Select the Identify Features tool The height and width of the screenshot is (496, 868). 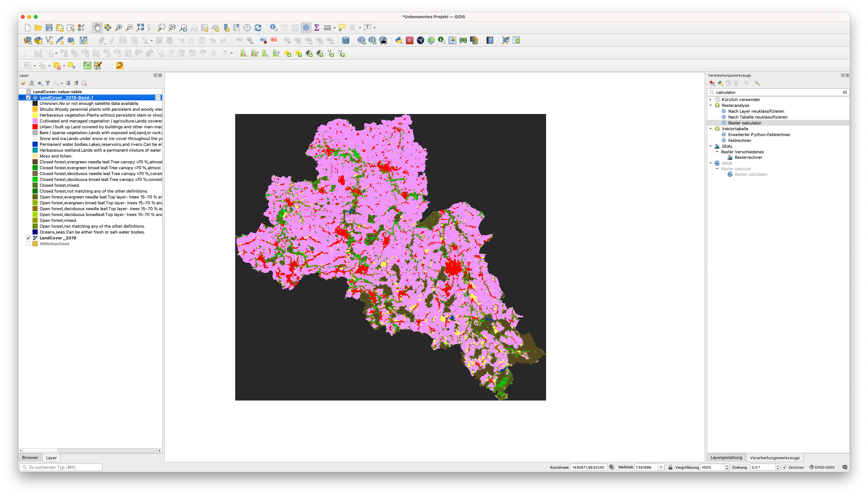pyautogui.click(x=274, y=28)
